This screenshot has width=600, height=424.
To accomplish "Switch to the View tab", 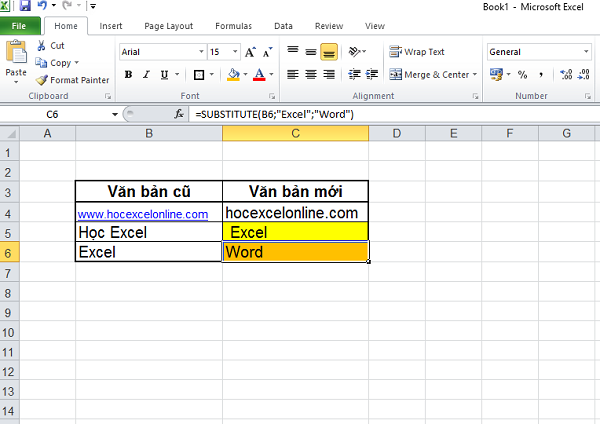I will (x=375, y=26).
